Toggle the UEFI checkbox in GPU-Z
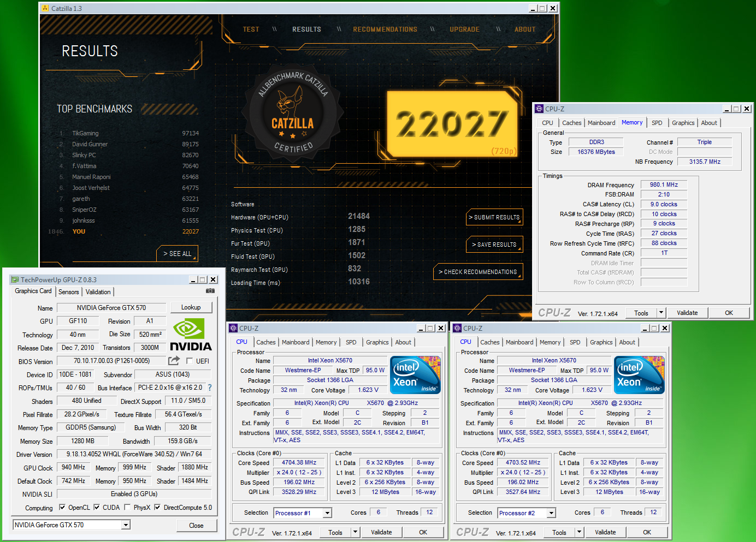 (190, 361)
